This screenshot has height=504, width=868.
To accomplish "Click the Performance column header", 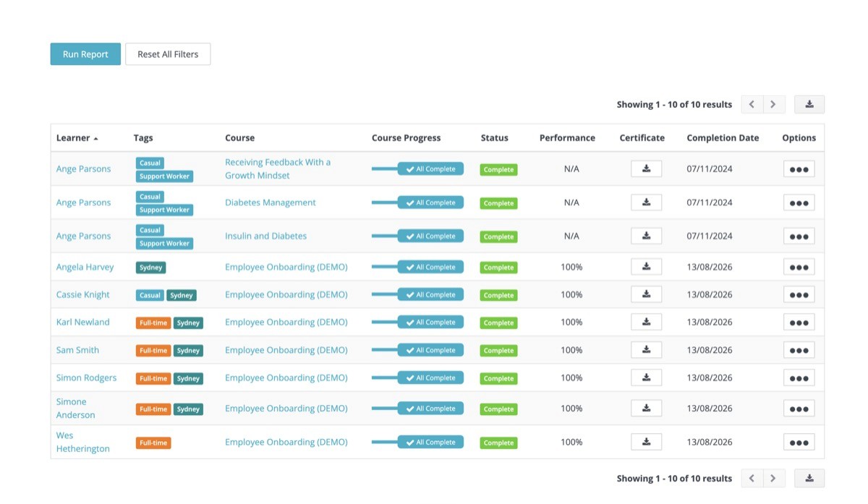I will 567,137.
